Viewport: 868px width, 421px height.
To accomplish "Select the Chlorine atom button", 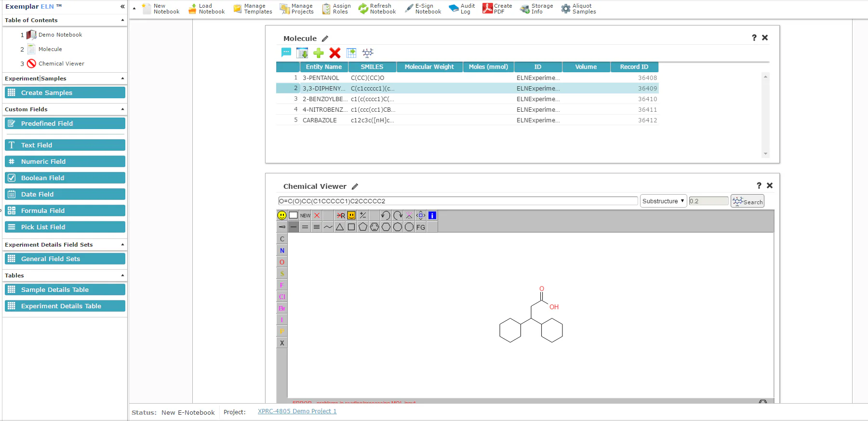I will (282, 297).
